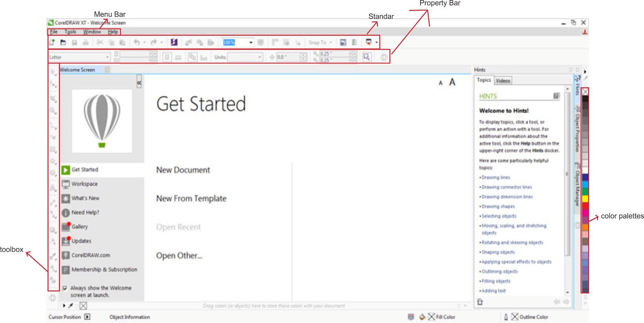This screenshot has height=323, width=644.
Task: Click the Hints help question mark icon
Action: pyautogui.click(x=556, y=96)
